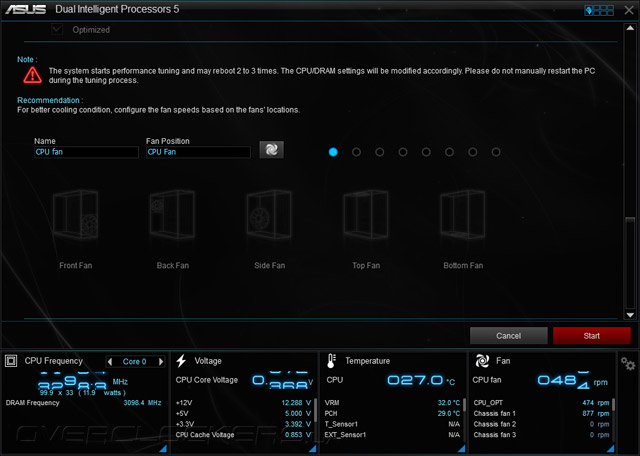Viewport: 640px width, 456px height.
Task: Click the CPU Cache Voltage row
Action: tap(243, 435)
